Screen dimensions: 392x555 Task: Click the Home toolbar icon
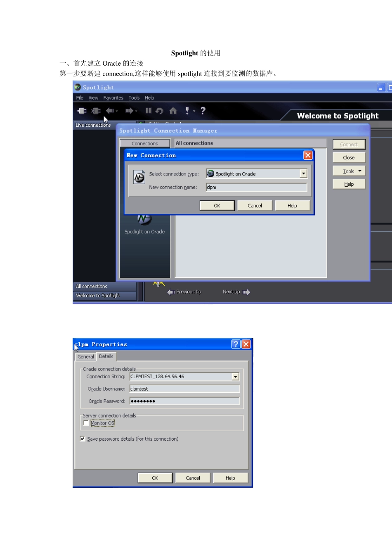click(173, 111)
